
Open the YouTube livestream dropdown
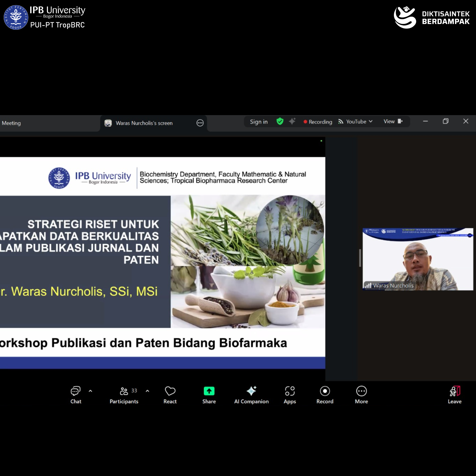(355, 122)
